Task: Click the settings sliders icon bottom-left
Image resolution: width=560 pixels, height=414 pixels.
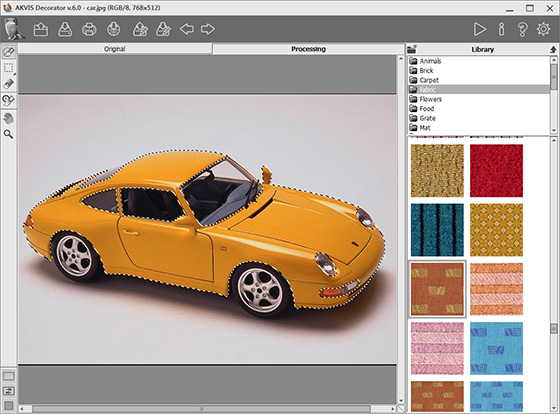Action: tap(9, 391)
